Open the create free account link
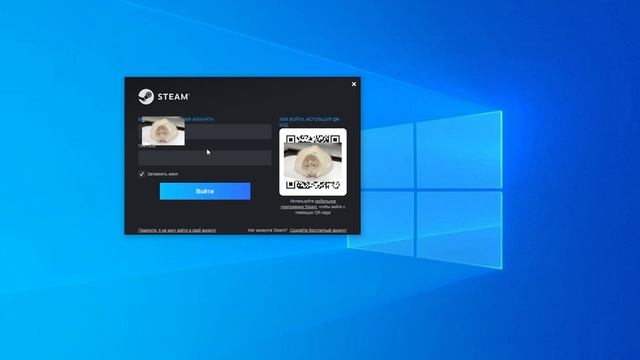 [x=318, y=230]
